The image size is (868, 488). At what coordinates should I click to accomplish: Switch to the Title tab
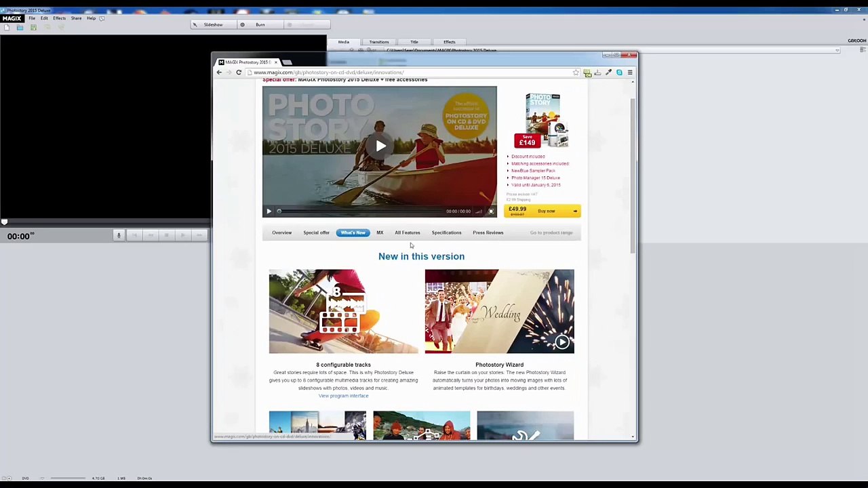click(x=414, y=42)
